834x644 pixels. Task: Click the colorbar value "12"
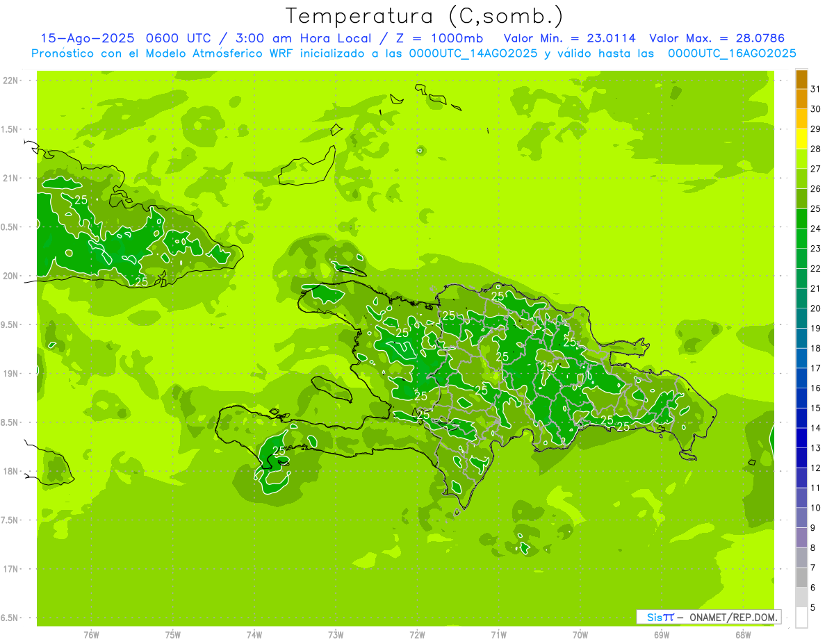tap(815, 468)
